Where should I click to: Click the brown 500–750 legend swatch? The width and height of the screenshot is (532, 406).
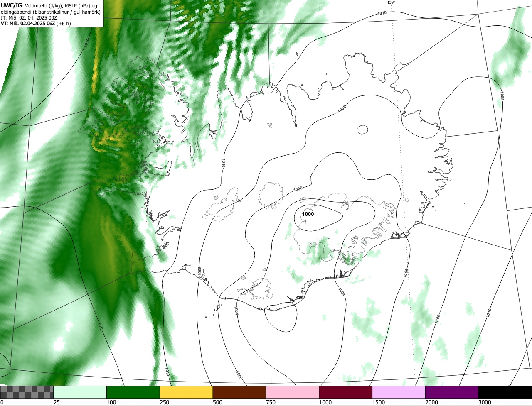(x=239, y=392)
